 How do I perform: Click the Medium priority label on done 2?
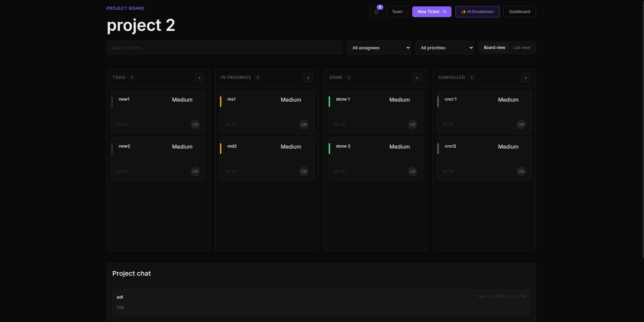tap(399, 147)
